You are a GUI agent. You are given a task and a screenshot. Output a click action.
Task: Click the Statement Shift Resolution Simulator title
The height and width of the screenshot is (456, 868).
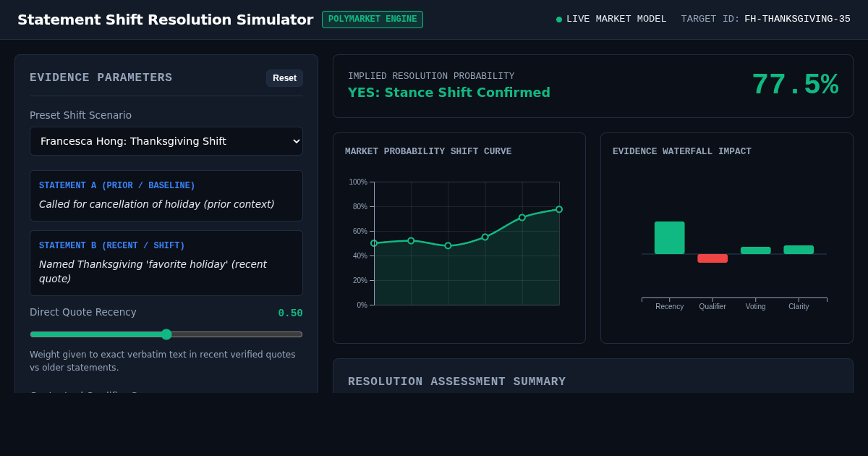[165, 20]
